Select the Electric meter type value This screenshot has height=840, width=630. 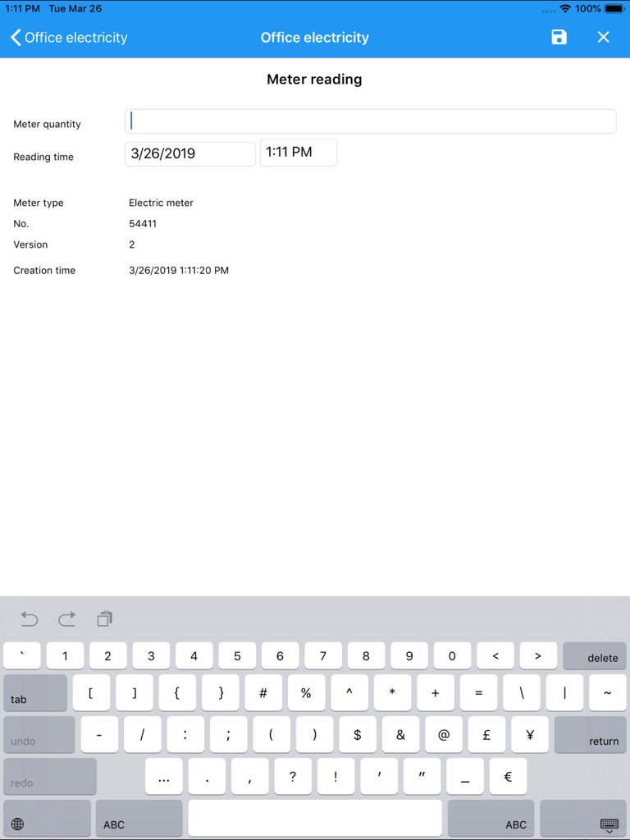161,203
